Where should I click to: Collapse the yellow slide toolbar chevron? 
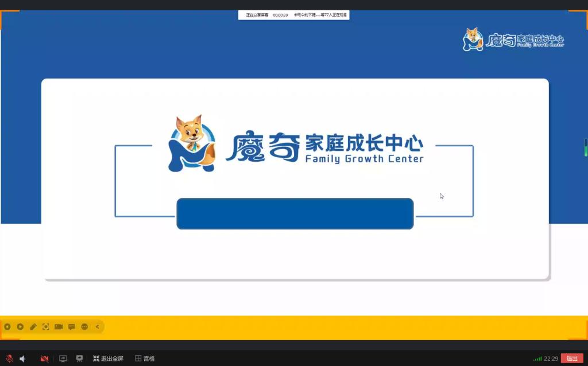coord(98,326)
